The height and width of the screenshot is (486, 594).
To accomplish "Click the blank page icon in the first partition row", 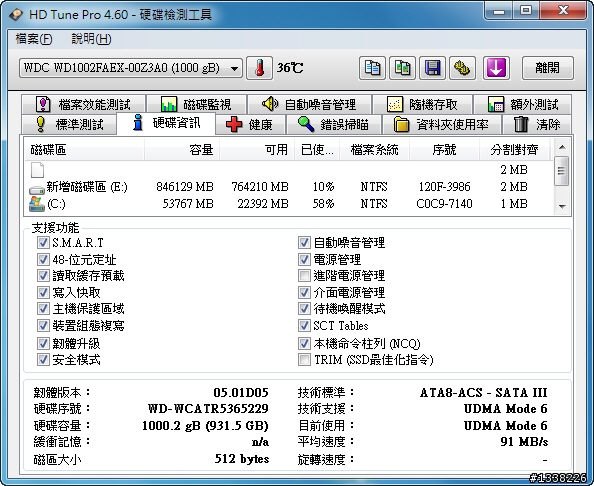I will coord(37,170).
